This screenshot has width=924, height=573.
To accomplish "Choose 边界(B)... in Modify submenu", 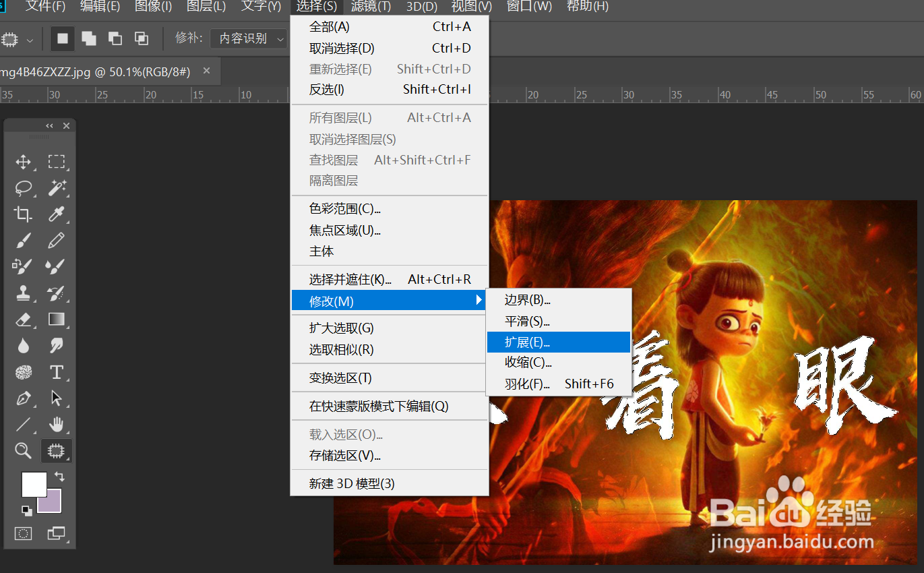I will pos(559,300).
